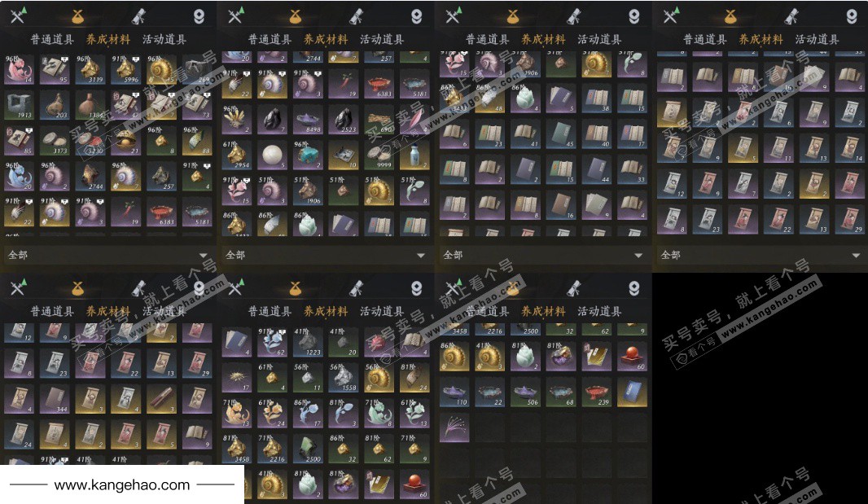Image resolution: width=868 pixels, height=504 pixels.
Task: Expand the 全部 dropdown in the rightmost upper panel
Action: click(761, 255)
